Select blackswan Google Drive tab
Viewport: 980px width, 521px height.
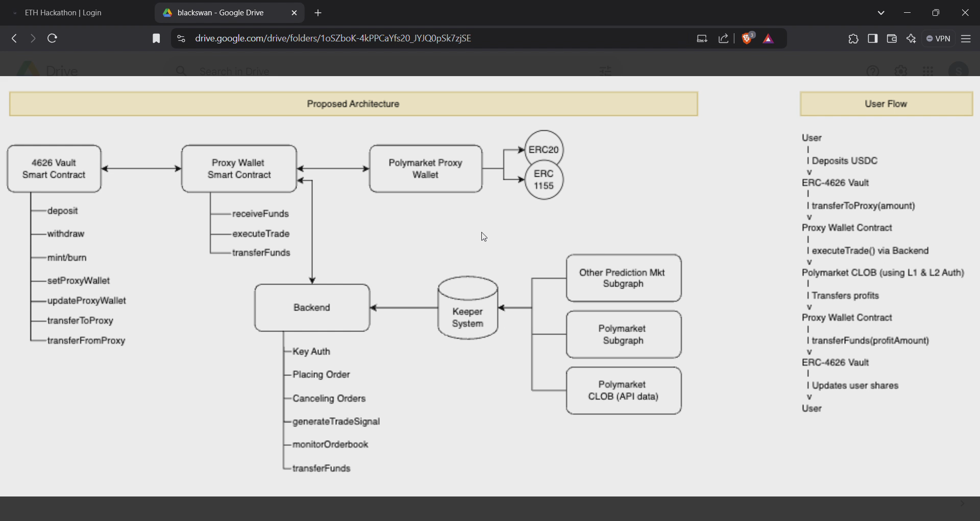[x=220, y=13]
